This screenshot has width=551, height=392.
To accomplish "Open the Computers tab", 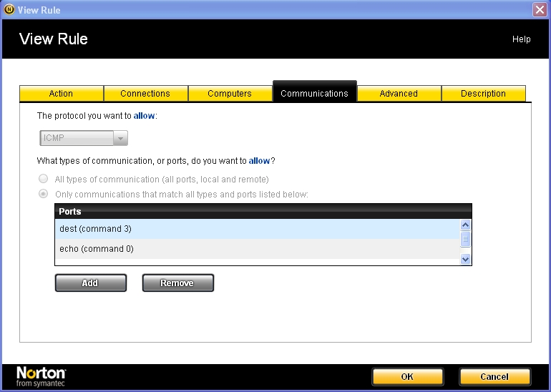I will [x=230, y=94].
